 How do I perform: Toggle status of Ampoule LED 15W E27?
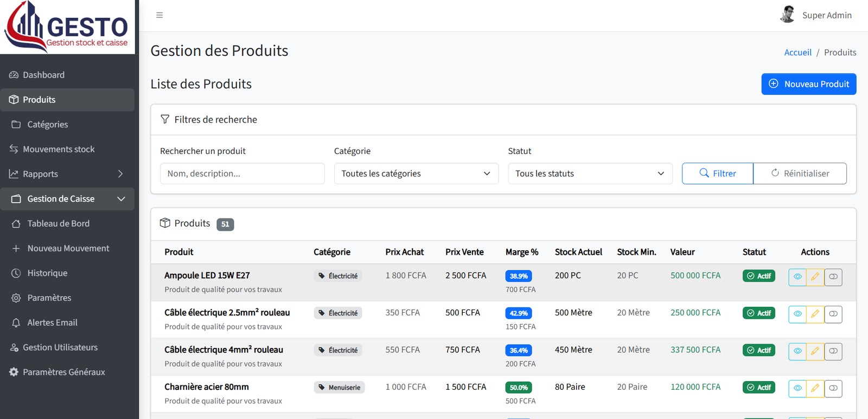click(833, 277)
